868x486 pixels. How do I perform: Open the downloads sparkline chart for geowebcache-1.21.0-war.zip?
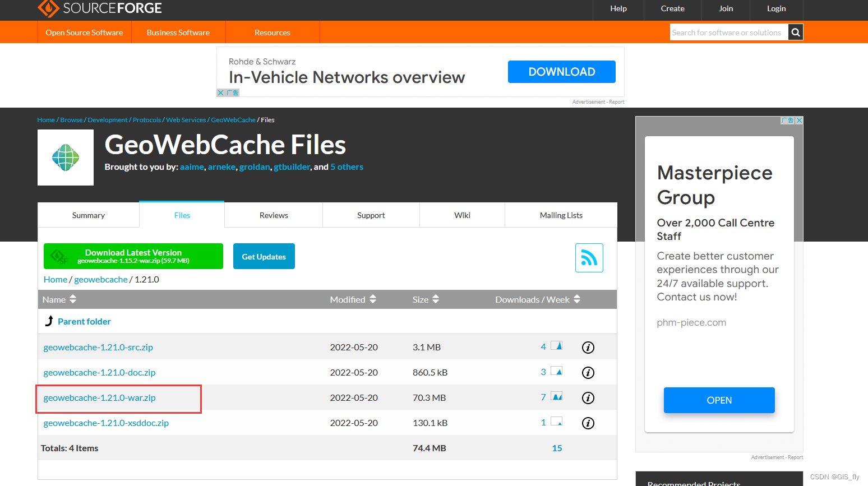point(556,396)
